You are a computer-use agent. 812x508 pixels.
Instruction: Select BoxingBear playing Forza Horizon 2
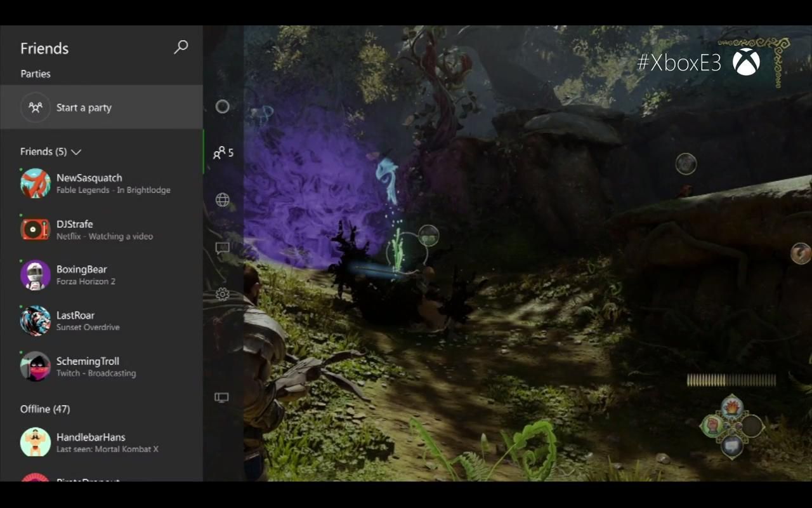pyautogui.click(x=101, y=275)
